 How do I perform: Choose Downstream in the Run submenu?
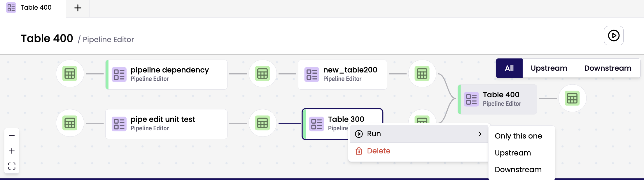click(x=518, y=169)
